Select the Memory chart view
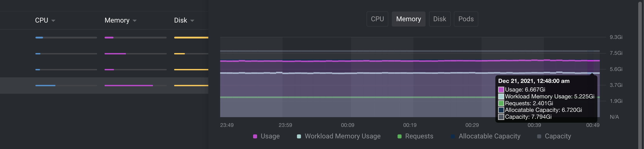Image resolution: width=644 pixels, height=149 pixels. coord(408,19)
